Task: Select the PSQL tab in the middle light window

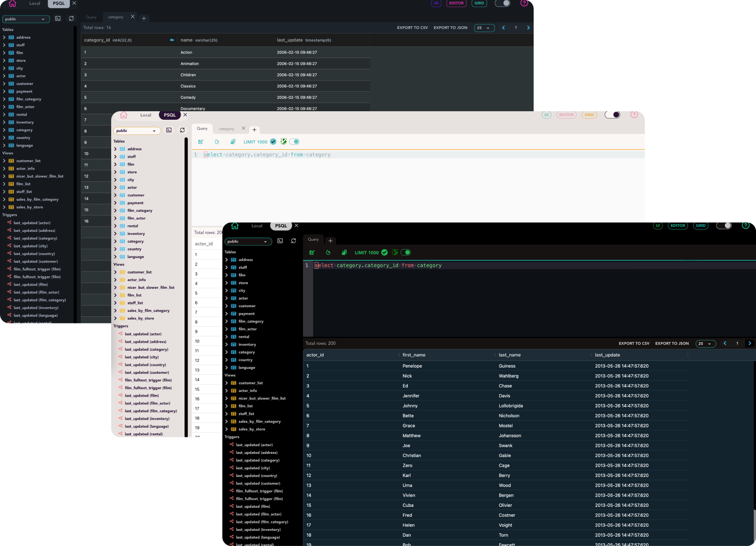Action: tap(170, 115)
